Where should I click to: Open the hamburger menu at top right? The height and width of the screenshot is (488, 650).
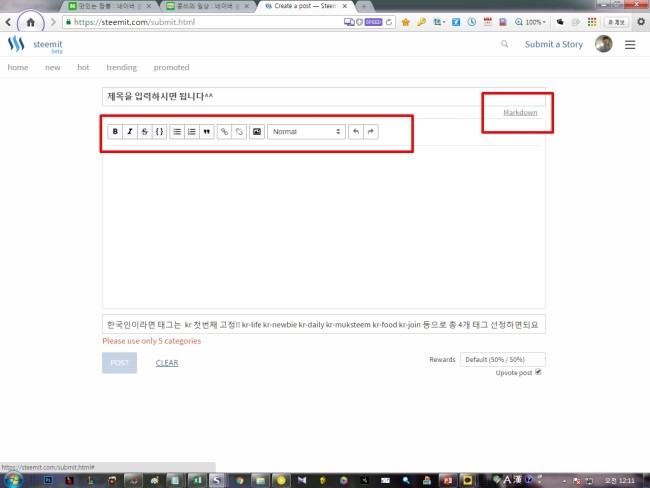pos(630,44)
